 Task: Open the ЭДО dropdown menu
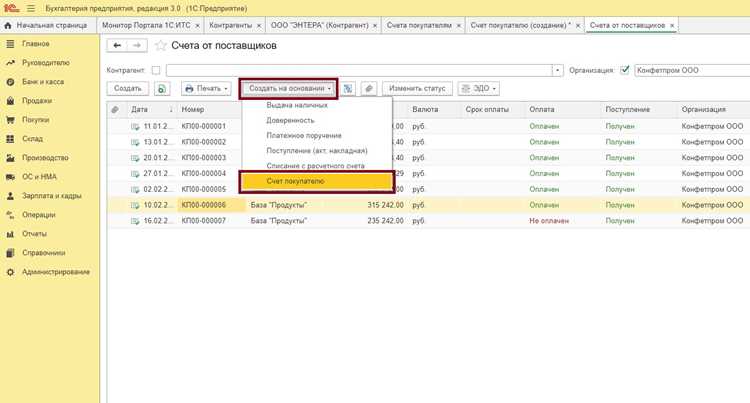tap(479, 88)
